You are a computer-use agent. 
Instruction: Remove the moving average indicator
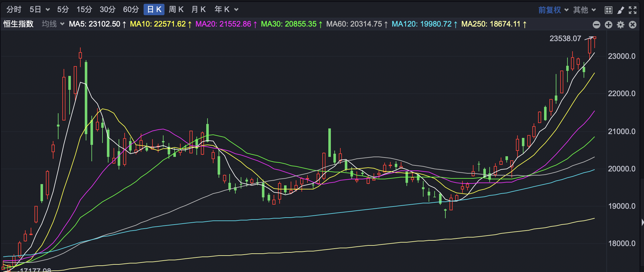pos(633,25)
